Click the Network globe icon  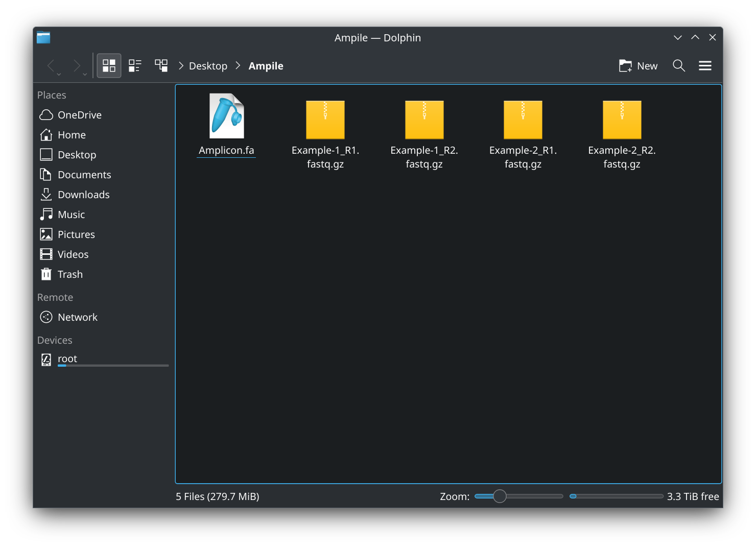[x=46, y=317]
